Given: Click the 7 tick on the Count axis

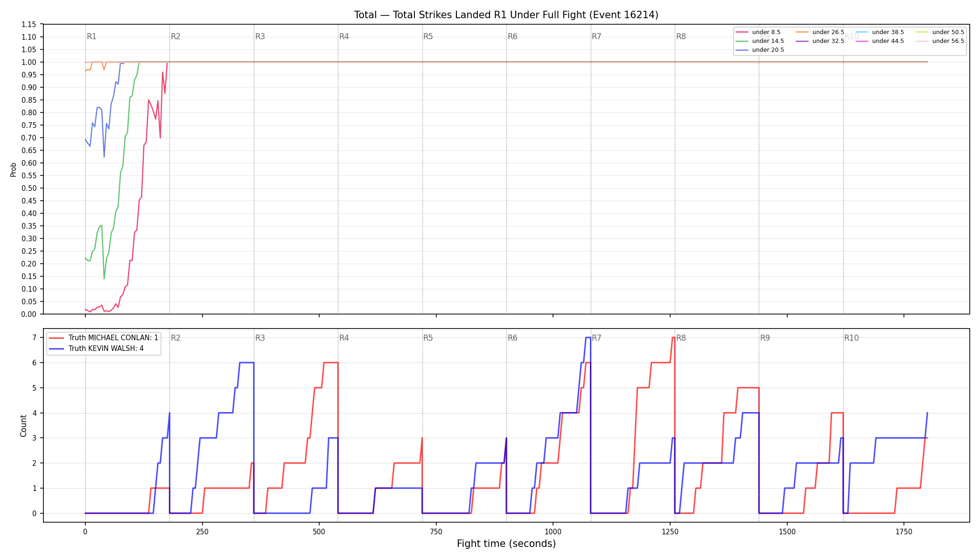Looking at the screenshot, I should pyautogui.click(x=35, y=337).
